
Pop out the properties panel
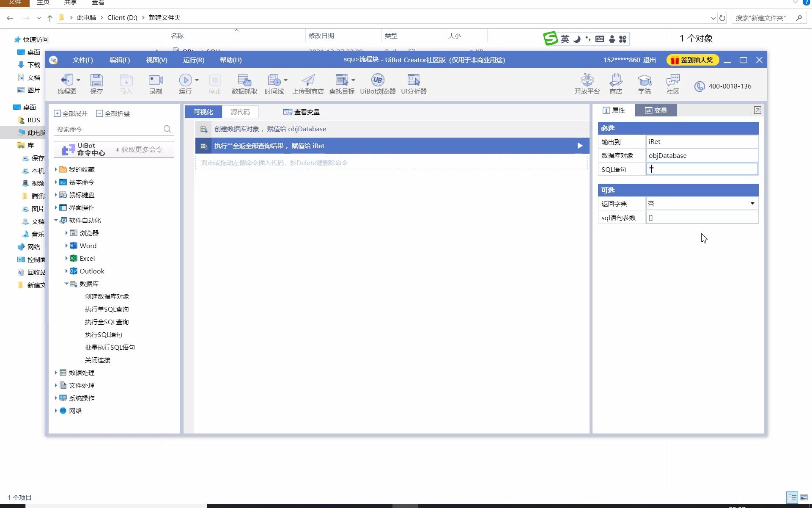coord(757,110)
